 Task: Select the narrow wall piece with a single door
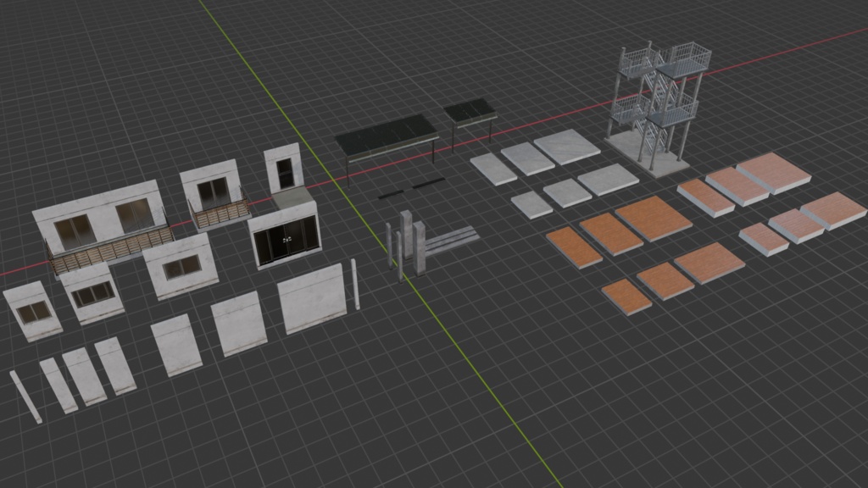tap(284, 169)
